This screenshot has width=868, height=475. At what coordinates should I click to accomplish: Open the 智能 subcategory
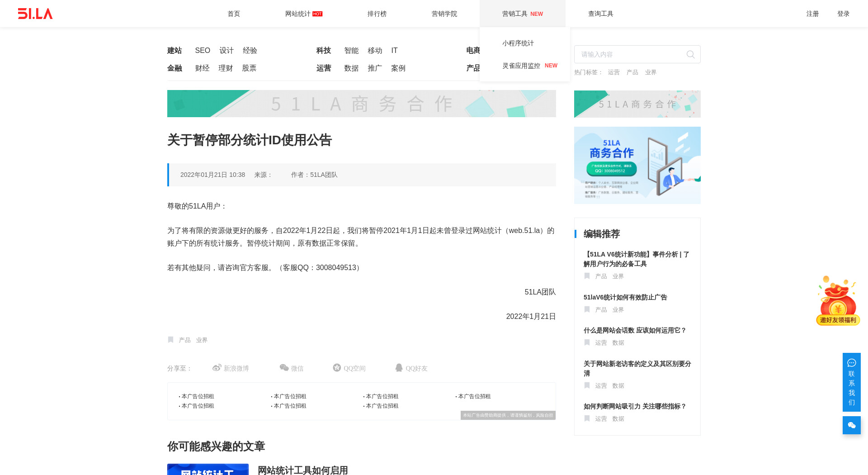click(351, 50)
